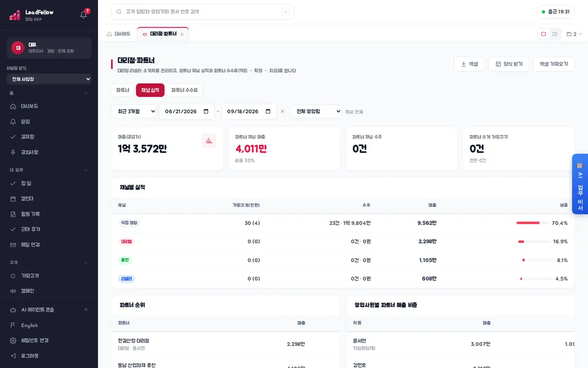588x368 pixels.
Task: Switch to split-pane view layout
Action: tap(555, 34)
